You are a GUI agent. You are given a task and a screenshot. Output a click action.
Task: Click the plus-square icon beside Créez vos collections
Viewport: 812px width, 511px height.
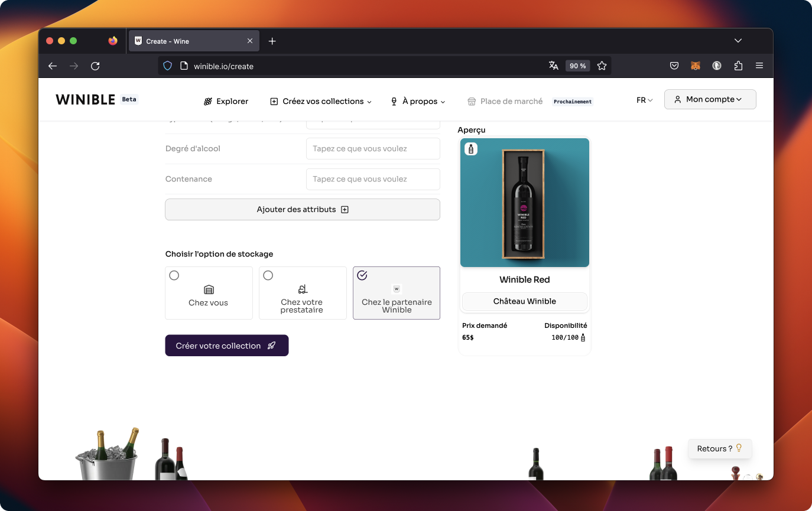274,102
